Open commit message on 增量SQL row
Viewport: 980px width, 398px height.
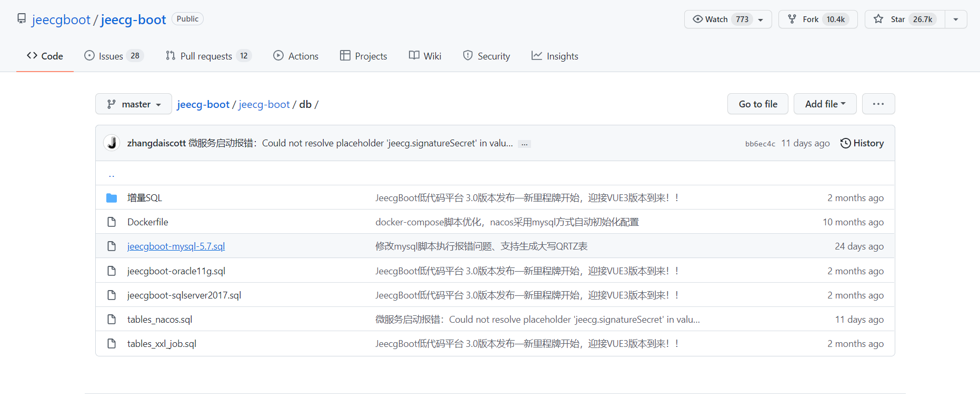[527, 198]
